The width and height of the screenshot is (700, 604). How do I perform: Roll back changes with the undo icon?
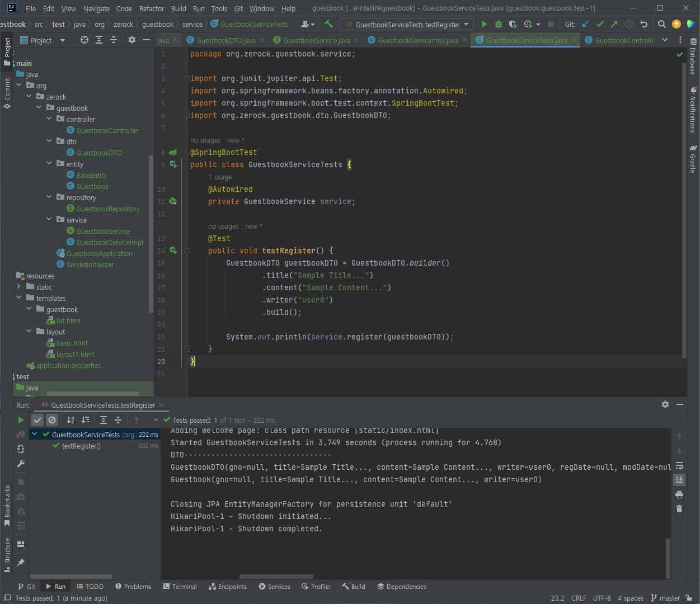coord(643,24)
